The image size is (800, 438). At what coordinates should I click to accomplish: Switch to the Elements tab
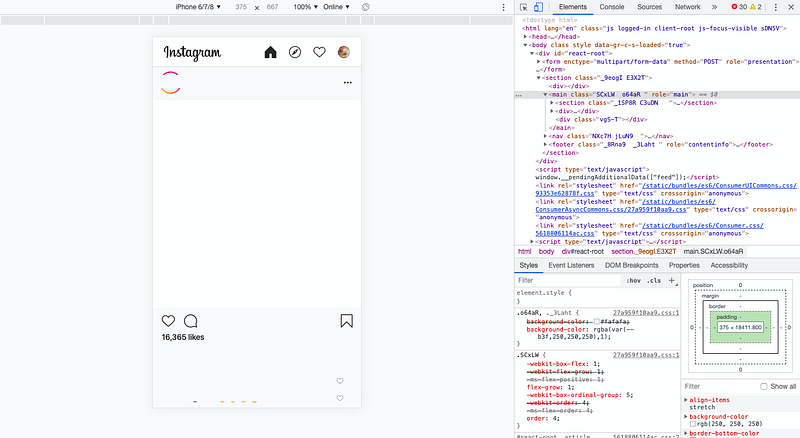click(x=572, y=7)
